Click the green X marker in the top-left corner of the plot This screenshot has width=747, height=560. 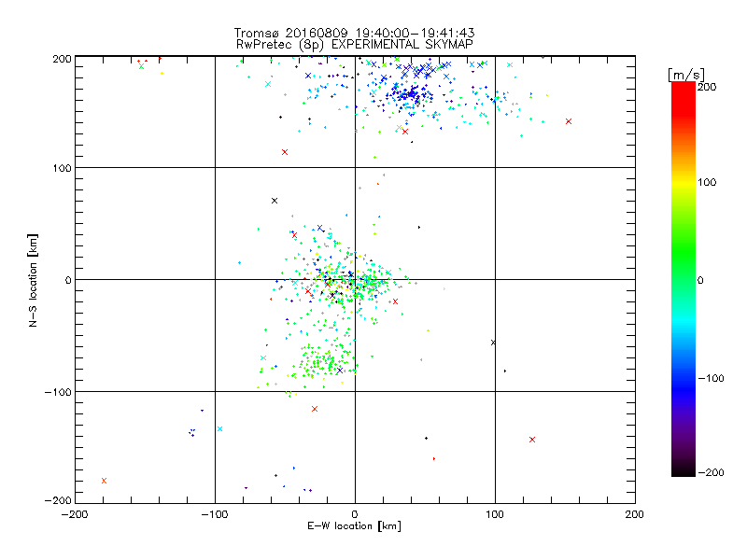click(x=142, y=66)
